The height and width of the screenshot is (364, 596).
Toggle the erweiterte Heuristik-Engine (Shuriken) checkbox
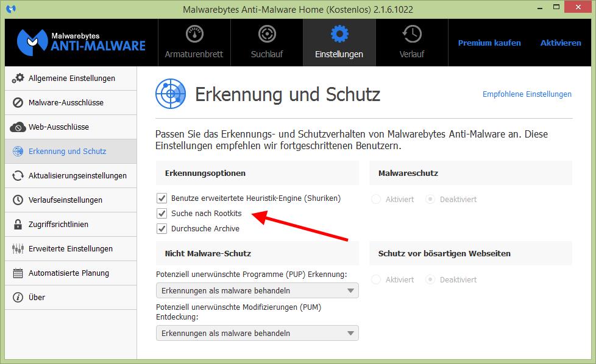162,198
